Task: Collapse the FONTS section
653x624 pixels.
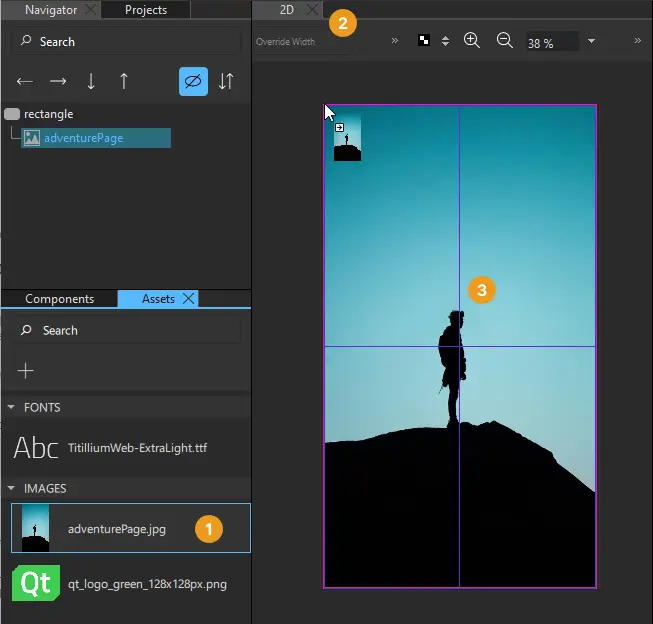Action: [11, 408]
